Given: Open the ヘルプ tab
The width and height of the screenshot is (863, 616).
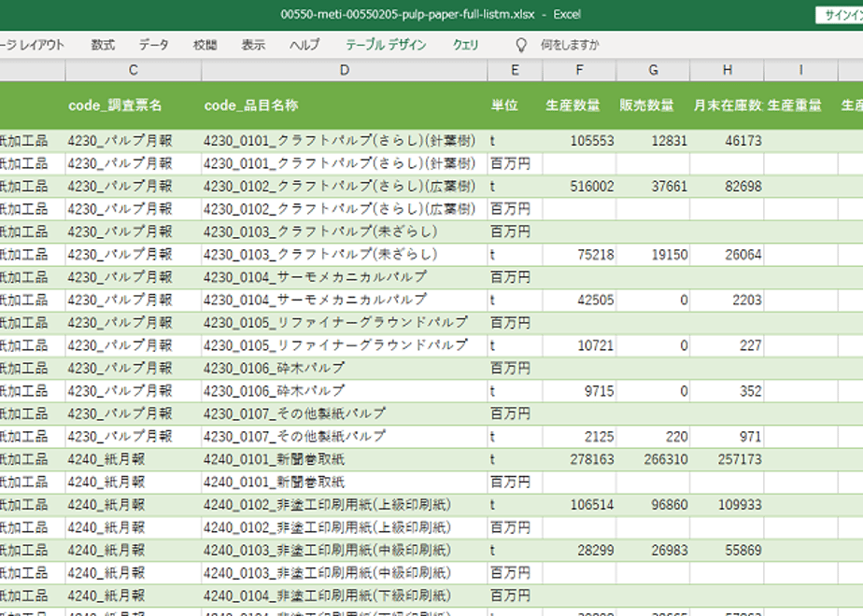Looking at the screenshot, I should point(304,45).
